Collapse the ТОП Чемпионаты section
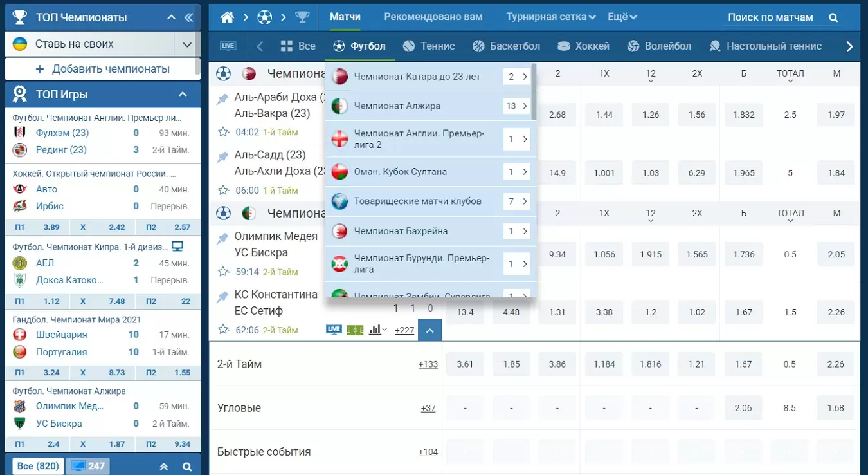The height and width of the screenshot is (475, 868). pos(171,17)
